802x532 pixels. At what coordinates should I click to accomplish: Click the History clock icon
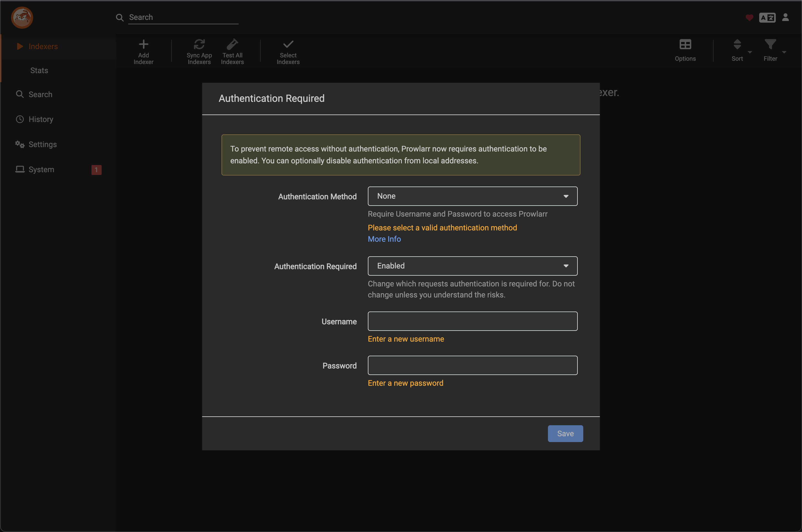click(20, 119)
